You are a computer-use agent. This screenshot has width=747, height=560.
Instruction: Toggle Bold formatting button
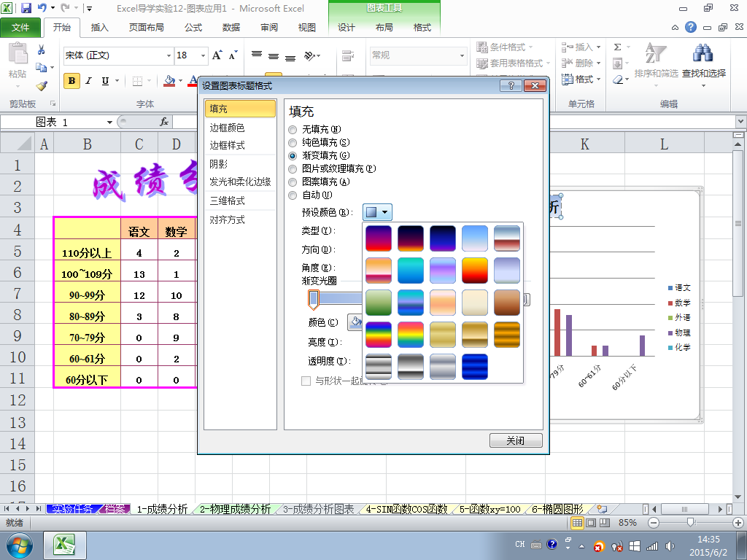[71, 81]
